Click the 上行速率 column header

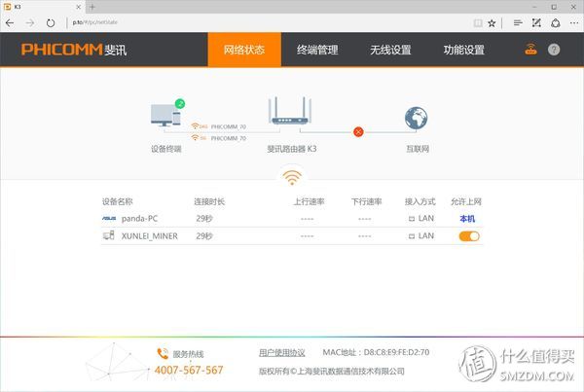pyautogui.click(x=309, y=201)
